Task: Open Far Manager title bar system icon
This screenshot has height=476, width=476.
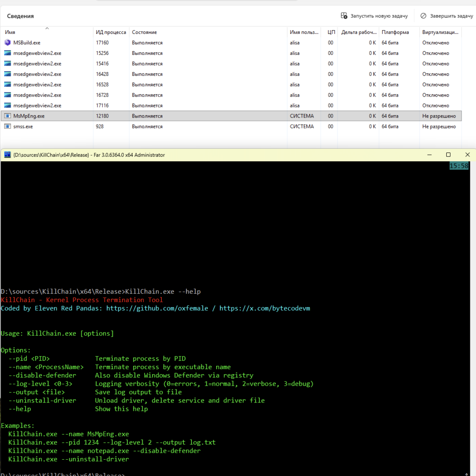Action: coord(7,155)
